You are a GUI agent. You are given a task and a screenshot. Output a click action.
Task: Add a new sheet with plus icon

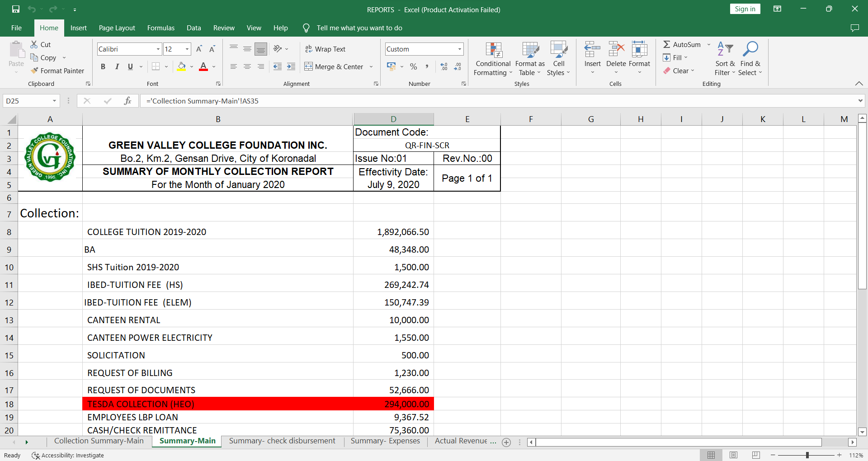tap(506, 442)
